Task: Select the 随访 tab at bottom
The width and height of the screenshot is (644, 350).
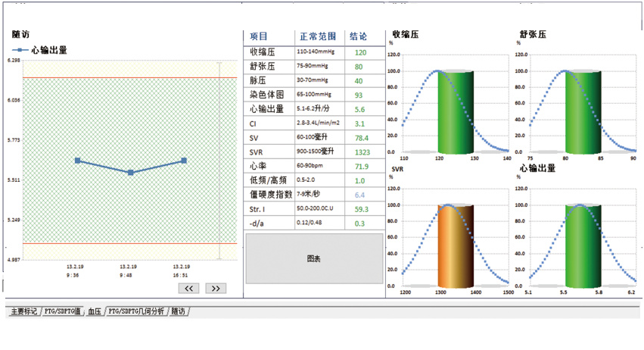Action: (x=178, y=311)
